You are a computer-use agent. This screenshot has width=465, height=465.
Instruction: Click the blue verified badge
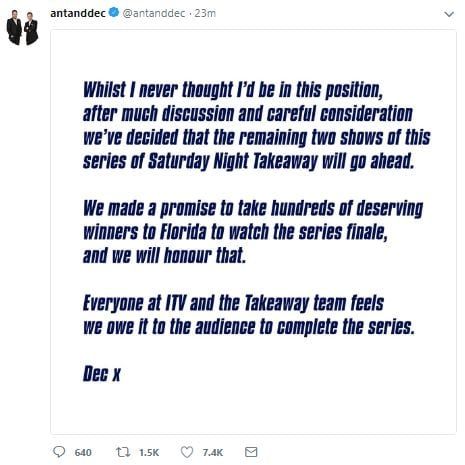[x=114, y=13]
